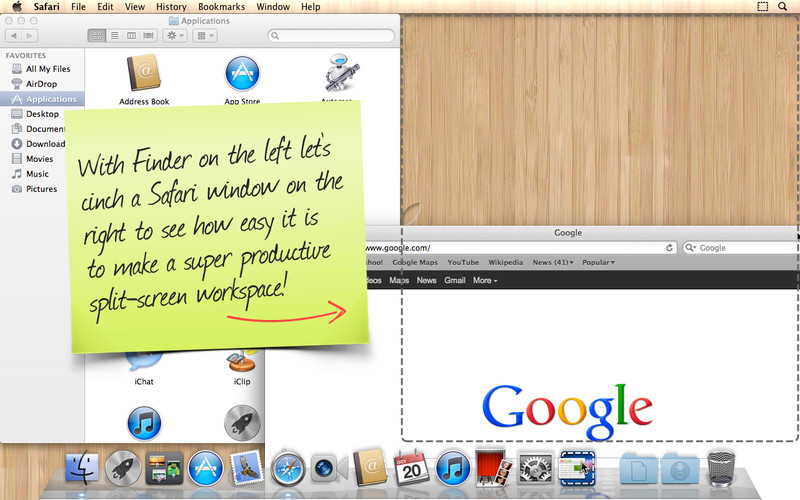The width and height of the screenshot is (800, 500).
Task: Open the Window menu
Action: coord(273,7)
